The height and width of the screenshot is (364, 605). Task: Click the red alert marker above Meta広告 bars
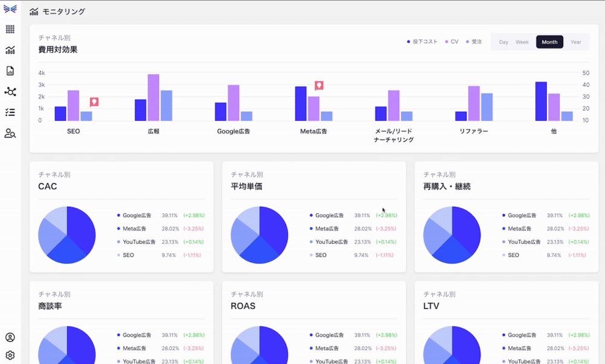click(x=319, y=85)
